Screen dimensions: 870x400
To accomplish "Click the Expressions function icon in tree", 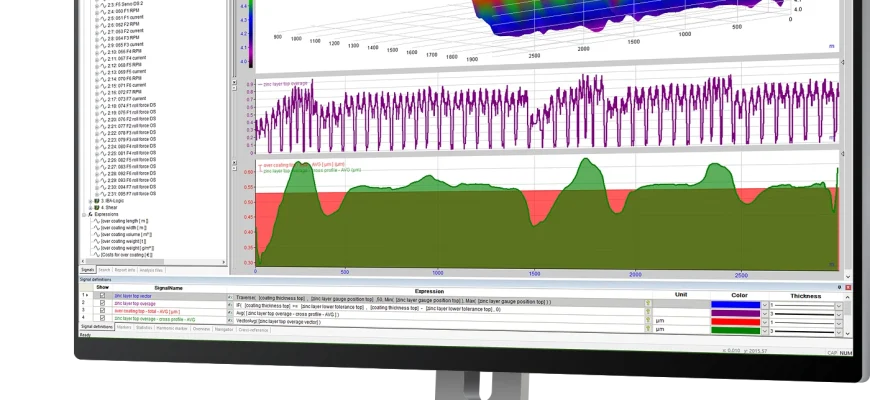I will tap(91, 214).
